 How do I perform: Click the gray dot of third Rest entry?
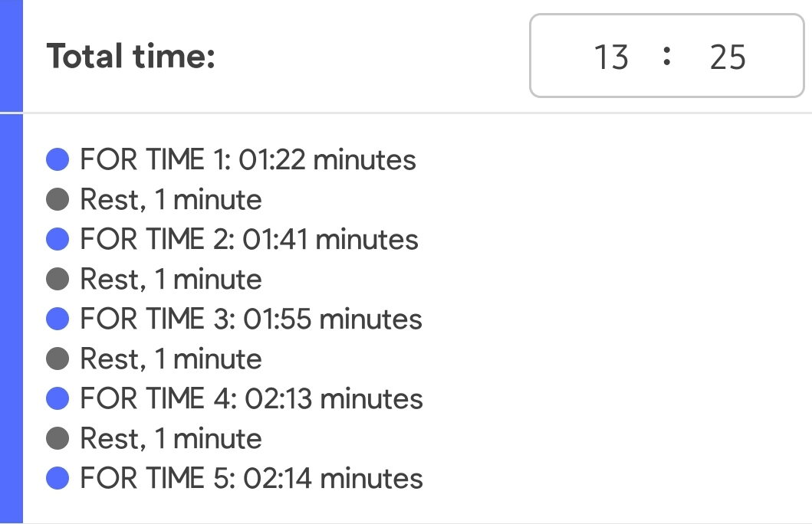point(58,359)
